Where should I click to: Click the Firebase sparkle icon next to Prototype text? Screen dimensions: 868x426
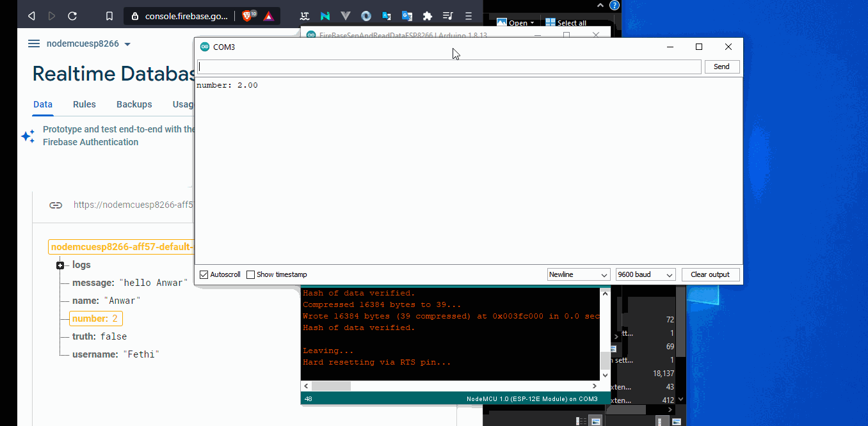pyautogui.click(x=28, y=136)
